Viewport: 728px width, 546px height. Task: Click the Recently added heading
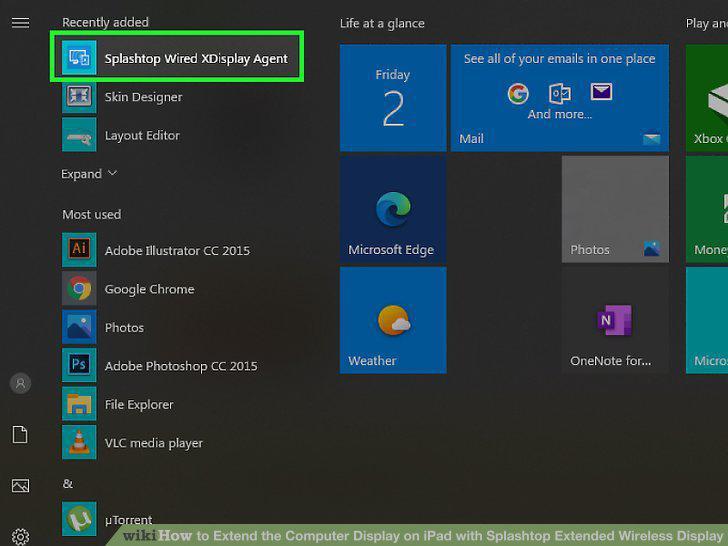click(x=105, y=22)
